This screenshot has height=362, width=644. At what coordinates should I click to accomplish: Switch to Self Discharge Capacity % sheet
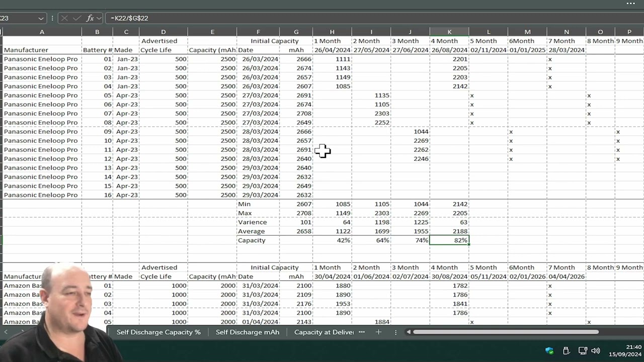point(158,332)
